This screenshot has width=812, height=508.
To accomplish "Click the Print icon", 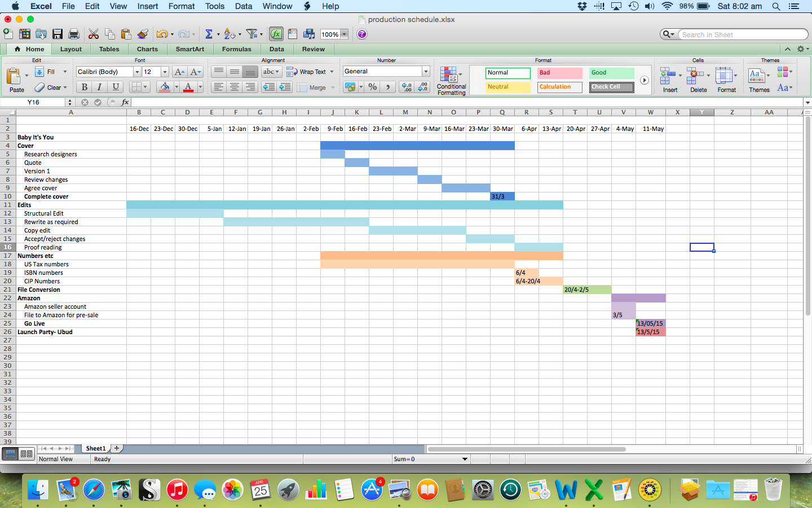I will [74, 34].
